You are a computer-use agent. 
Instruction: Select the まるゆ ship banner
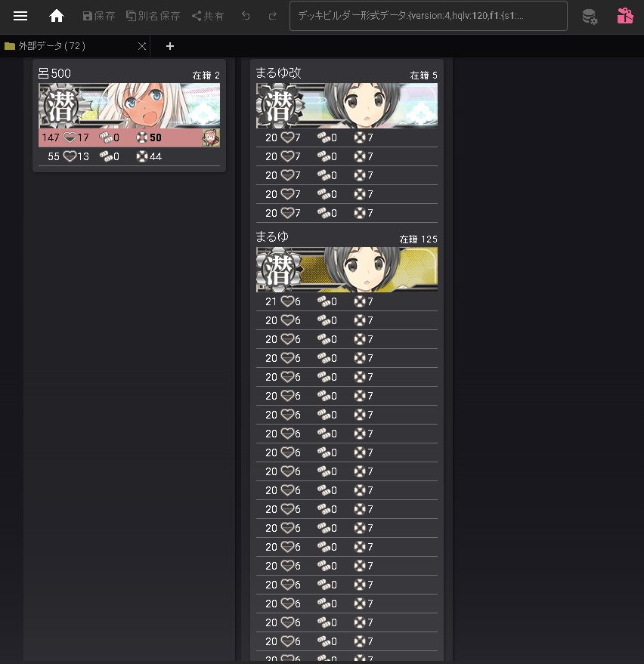[x=347, y=270]
